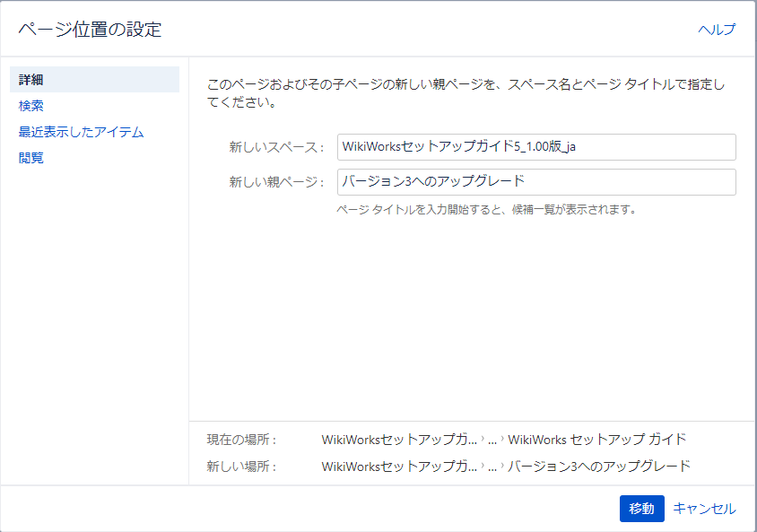Click the space name in 現在の場所 breadcrumb
This screenshot has height=532, width=757.
[399, 440]
